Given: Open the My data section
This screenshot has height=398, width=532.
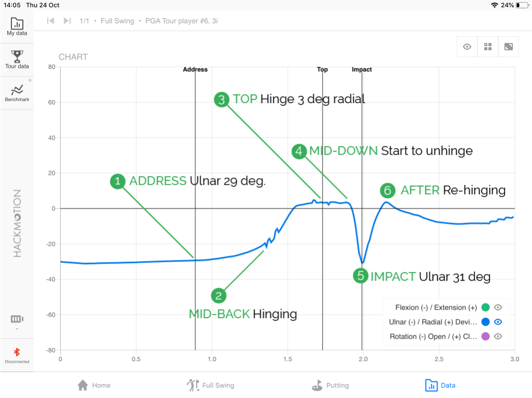Looking at the screenshot, I should pos(17,27).
